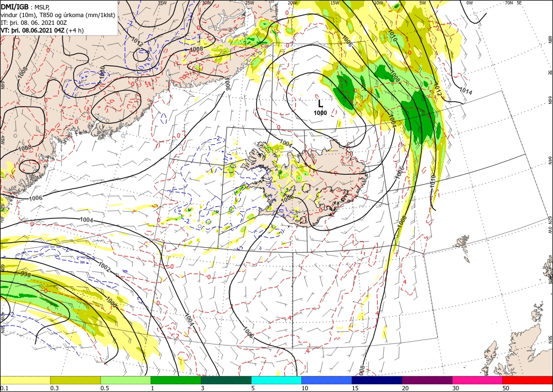Click the 'L' low pressure marker

coord(320,103)
